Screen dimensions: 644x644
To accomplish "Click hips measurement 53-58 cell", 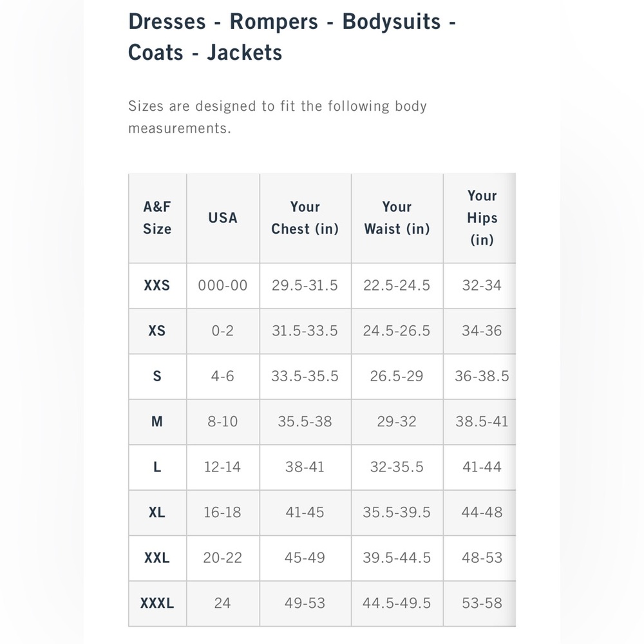I will click(482, 603).
